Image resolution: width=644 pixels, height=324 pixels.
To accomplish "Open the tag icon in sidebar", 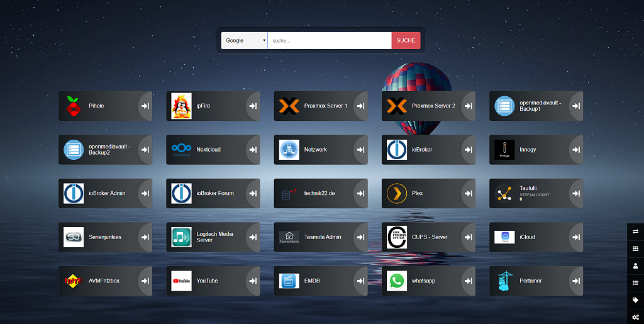I will pyautogui.click(x=635, y=300).
